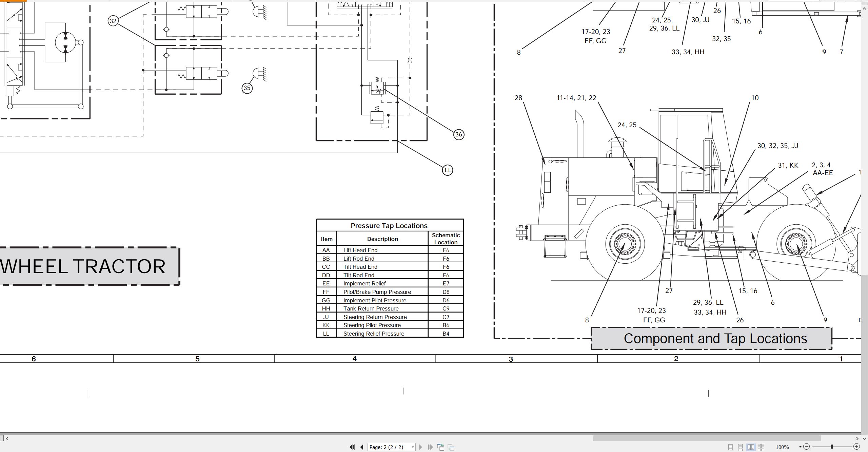The height and width of the screenshot is (452, 868).
Task: Click the Tank Return Pressure description
Action: pos(371,308)
